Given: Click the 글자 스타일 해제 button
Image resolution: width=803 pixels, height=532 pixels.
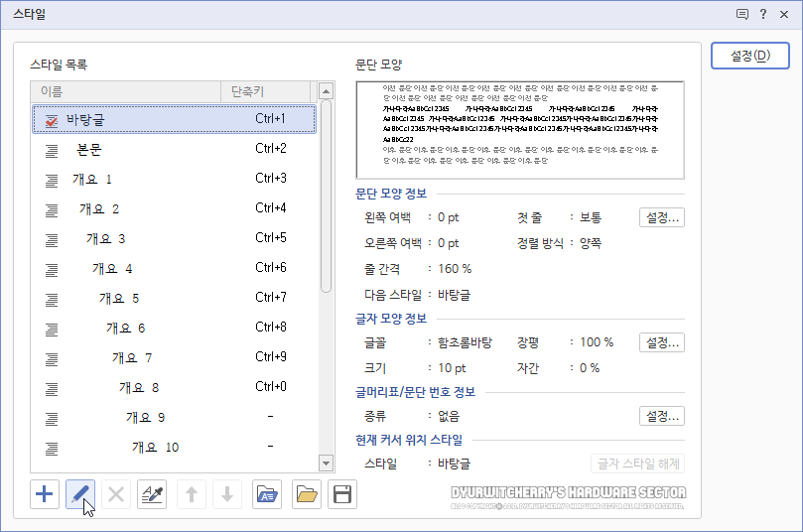Looking at the screenshot, I should pos(638,464).
